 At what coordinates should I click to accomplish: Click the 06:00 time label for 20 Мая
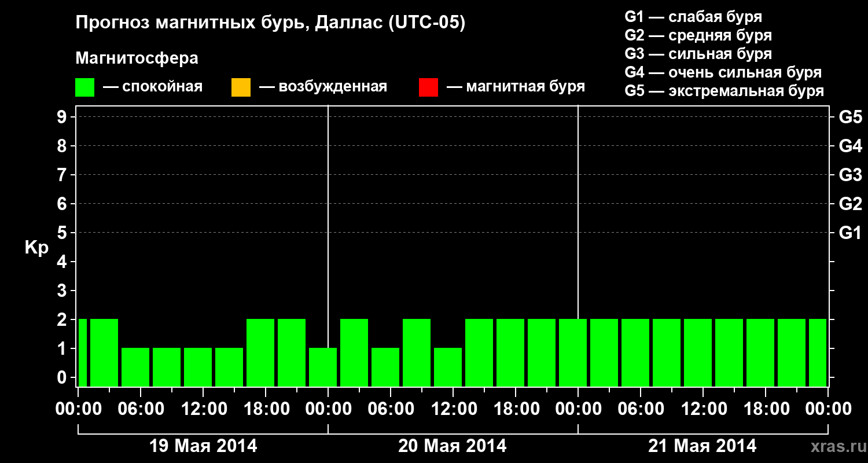391,409
